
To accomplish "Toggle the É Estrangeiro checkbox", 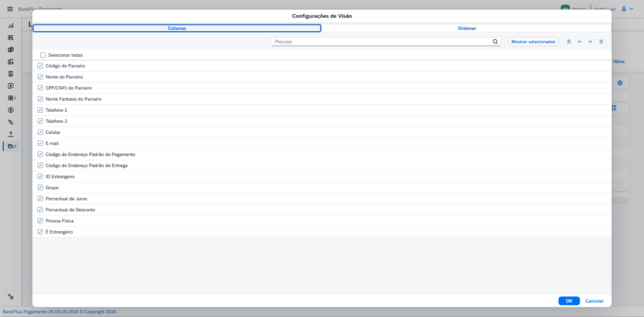I will pos(40,232).
